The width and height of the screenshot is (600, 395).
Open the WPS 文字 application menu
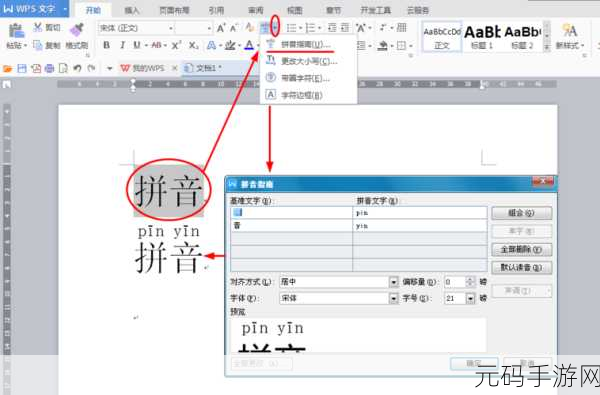[34, 8]
